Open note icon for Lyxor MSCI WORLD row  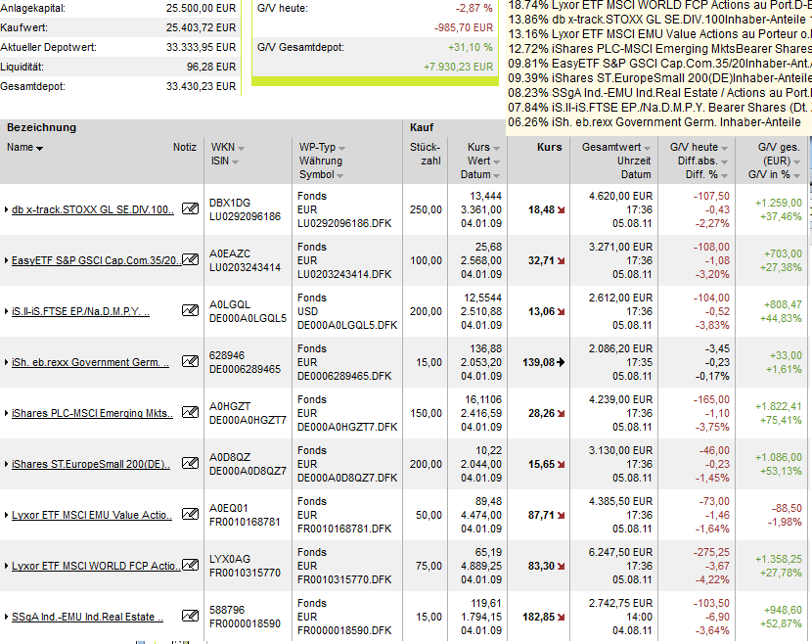tap(190, 565)
